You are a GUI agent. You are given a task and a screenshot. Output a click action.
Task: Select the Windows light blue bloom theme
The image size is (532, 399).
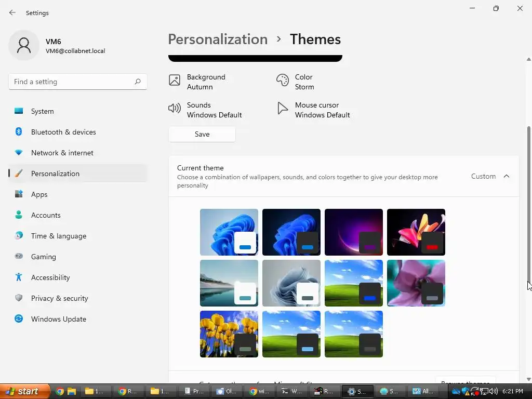pos(229,232)
